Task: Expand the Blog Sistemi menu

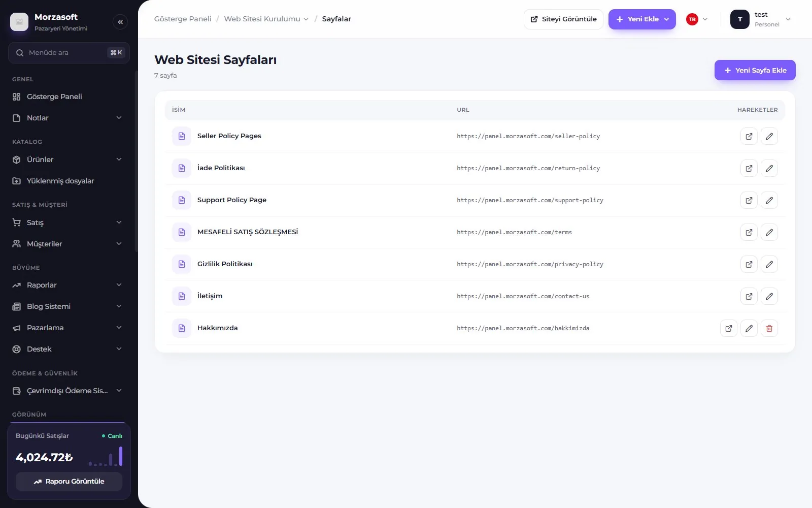Action: click(x=68, y=306)
